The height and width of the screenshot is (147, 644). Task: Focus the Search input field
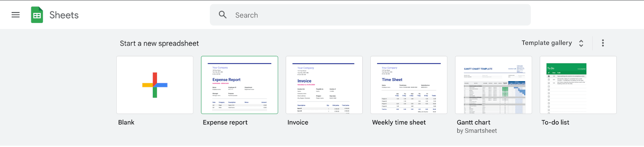tap(370, 15)
